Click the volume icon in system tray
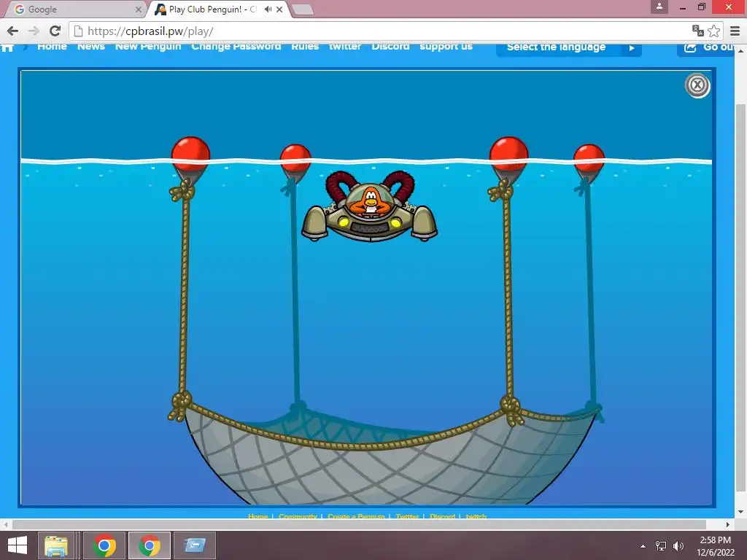Image resolution: width=747 pixels, height=560 pixels. click(x=678, y=546)
